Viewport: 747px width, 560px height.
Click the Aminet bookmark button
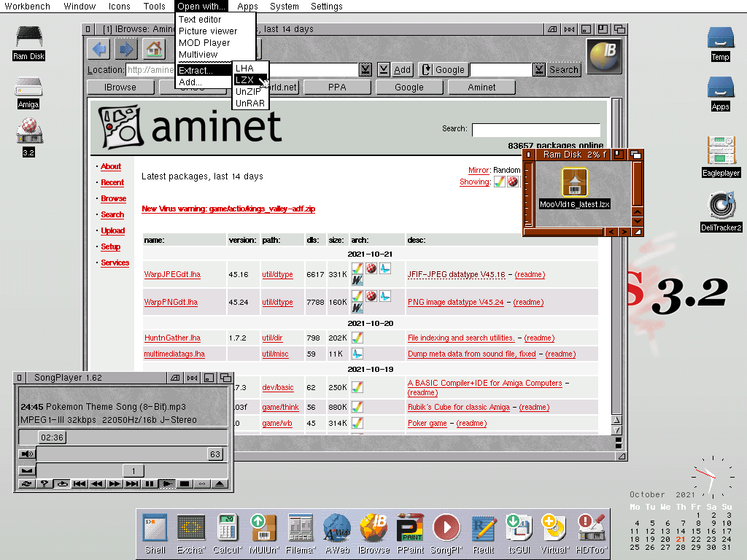coord(481,87)
